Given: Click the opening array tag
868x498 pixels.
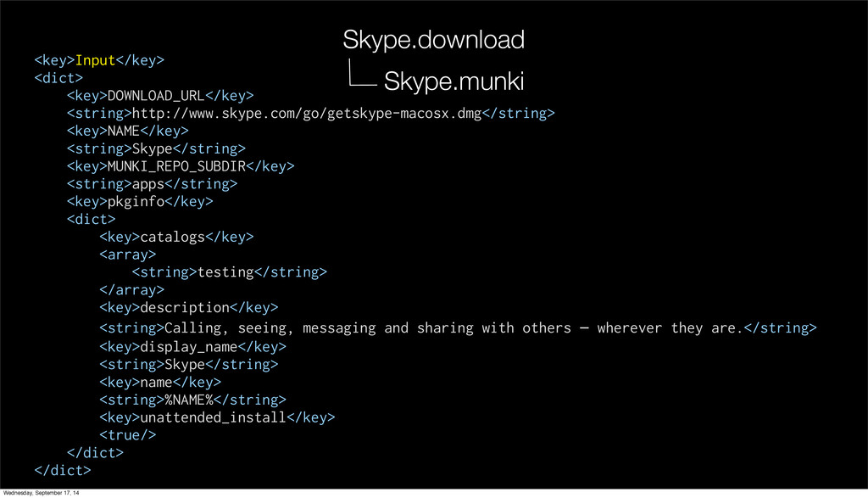Looking at the screenshot, I should coord(128,255).
